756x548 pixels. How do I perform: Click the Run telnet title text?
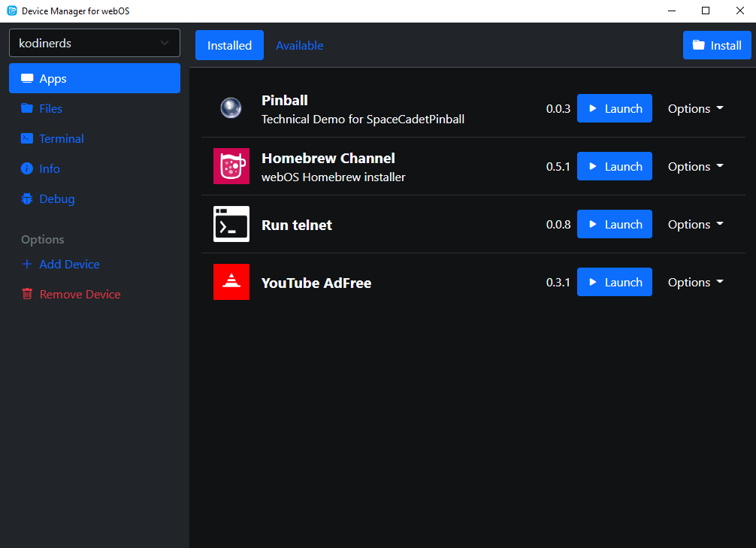[297, 225]
